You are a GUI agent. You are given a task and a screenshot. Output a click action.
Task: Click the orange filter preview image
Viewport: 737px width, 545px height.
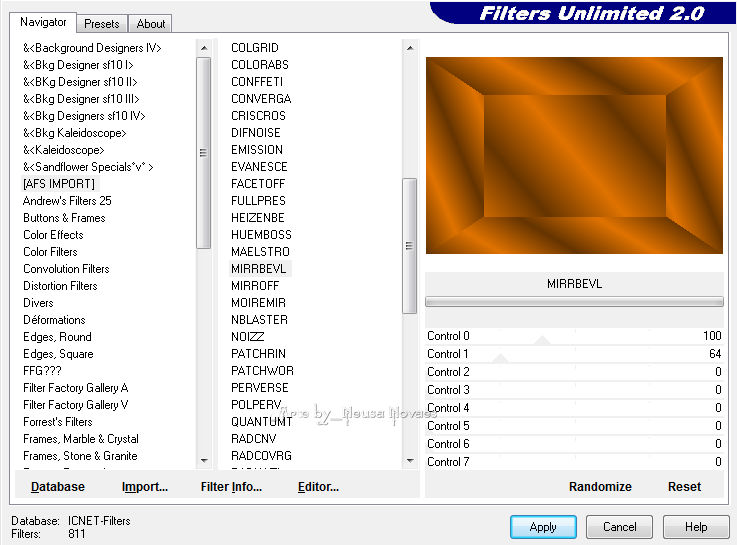point(574,156)
